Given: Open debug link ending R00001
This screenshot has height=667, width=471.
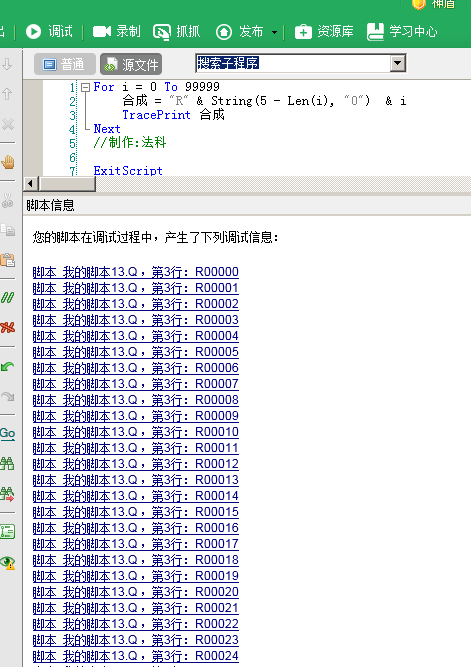Looking at the screenshot, I should 135,288.
